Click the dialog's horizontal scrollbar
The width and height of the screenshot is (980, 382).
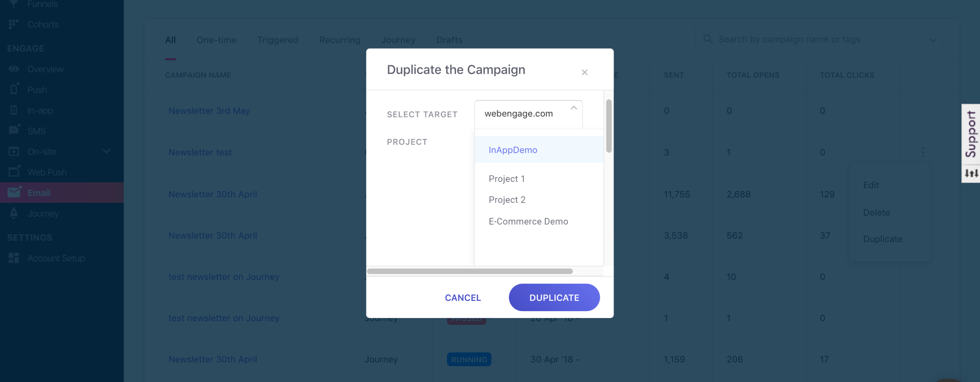tap(469, 271)
